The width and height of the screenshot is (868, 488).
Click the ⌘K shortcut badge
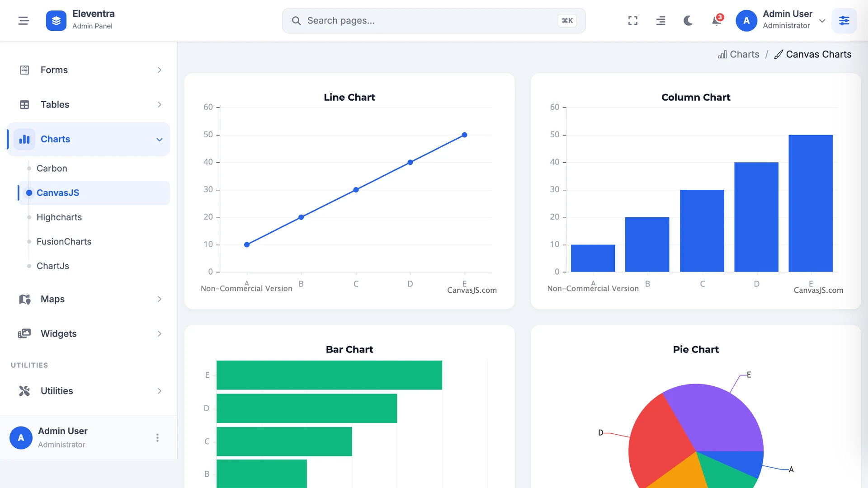click(x=567, y=21)
